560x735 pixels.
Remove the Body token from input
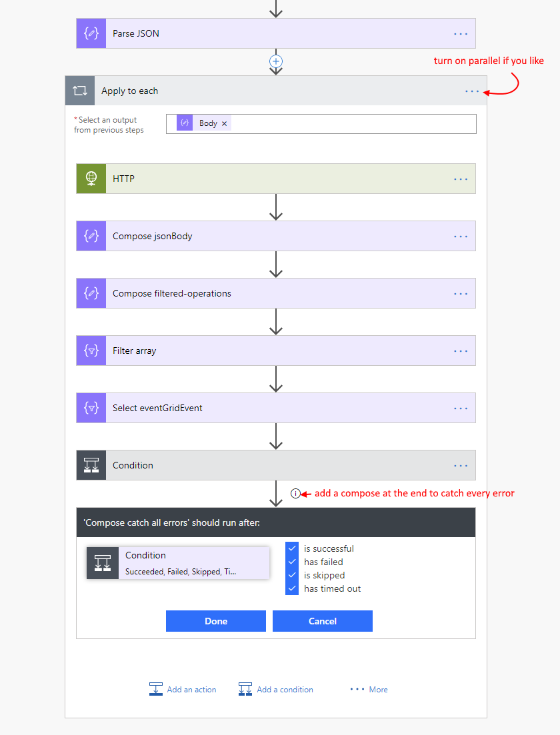225,124
